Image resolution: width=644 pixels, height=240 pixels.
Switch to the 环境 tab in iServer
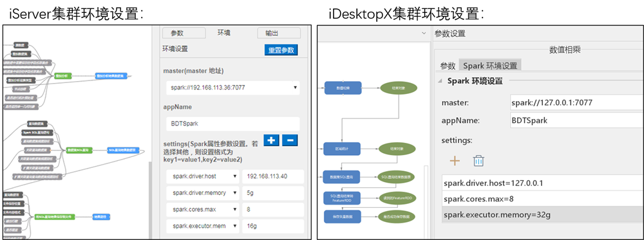224,33
